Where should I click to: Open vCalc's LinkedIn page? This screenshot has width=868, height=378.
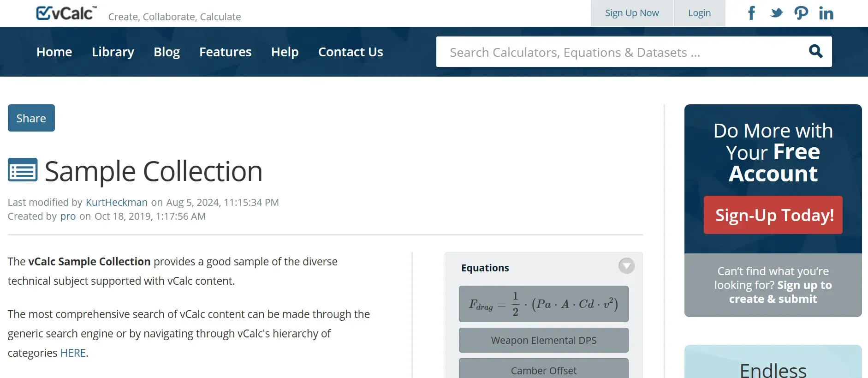826,13
